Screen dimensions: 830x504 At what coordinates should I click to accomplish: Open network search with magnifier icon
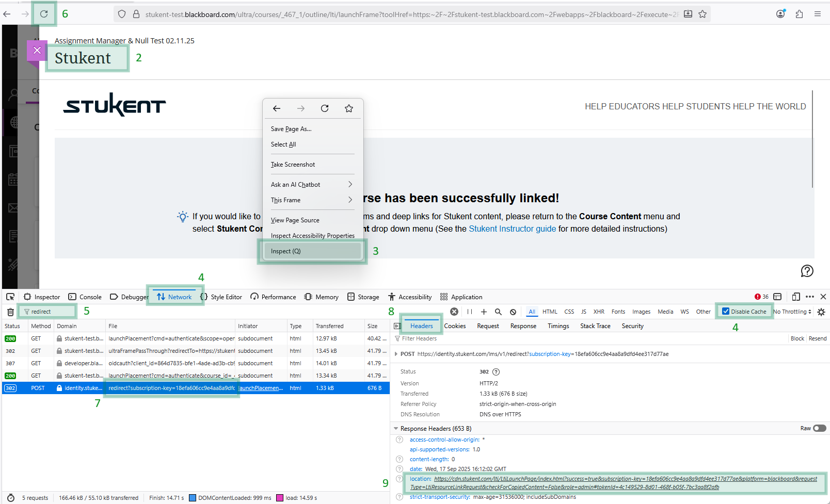click(x=498, y=312)
